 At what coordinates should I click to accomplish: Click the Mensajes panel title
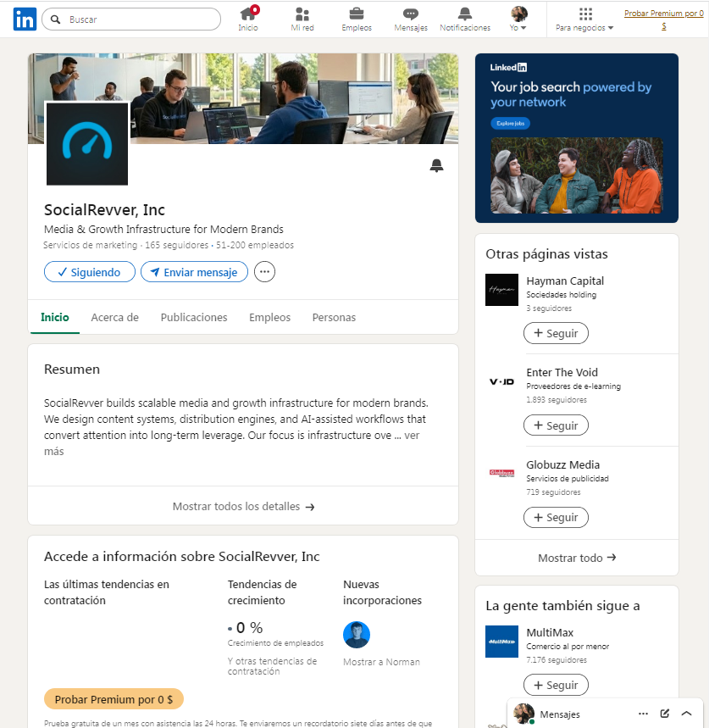[x=560, y=714]
